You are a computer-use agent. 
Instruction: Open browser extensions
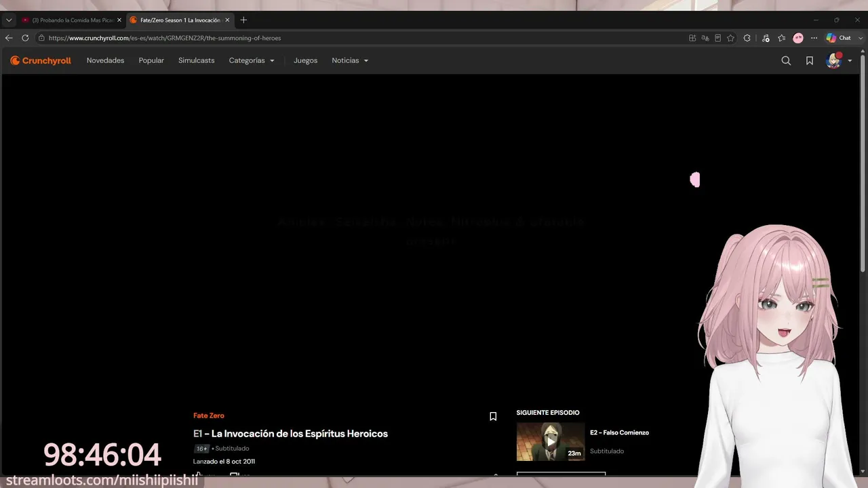[747, 38]
